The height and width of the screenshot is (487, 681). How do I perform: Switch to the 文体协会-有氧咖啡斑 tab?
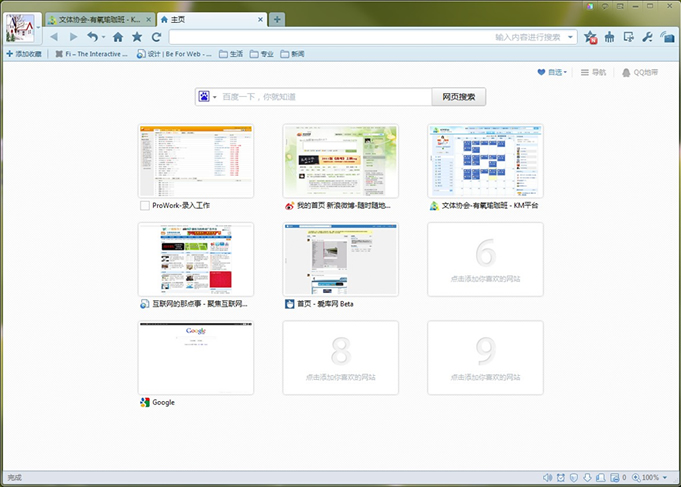pyautogui.click(x=98, y=19)
